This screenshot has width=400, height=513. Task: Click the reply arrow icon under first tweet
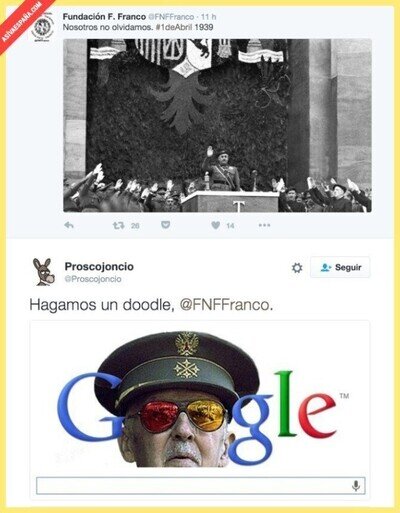pos(69,225)
